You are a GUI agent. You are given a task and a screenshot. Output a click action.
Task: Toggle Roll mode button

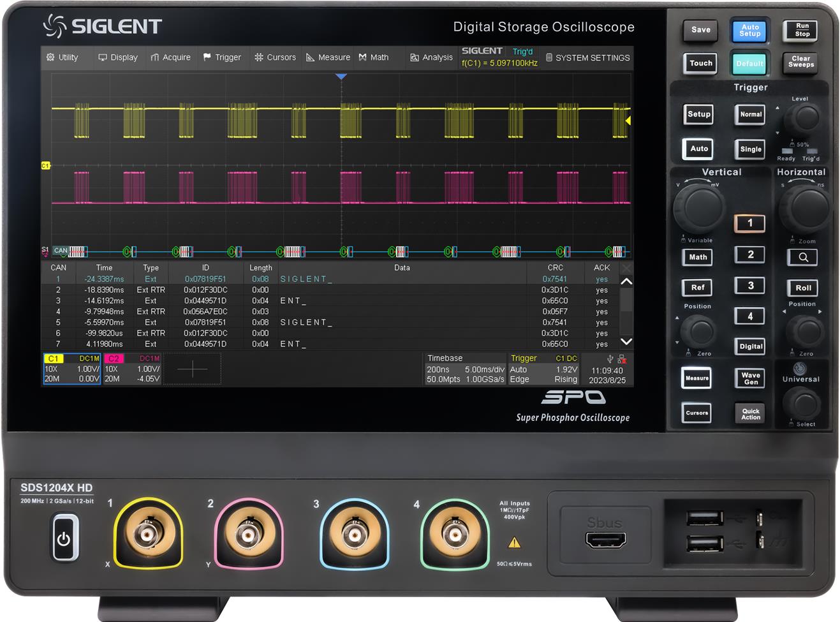[802, 288]
